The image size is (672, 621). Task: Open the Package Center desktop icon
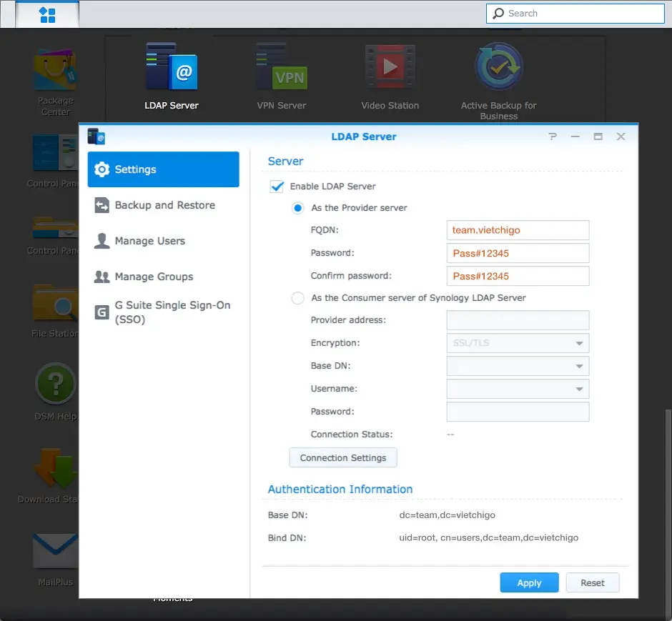tap(55, 70)
